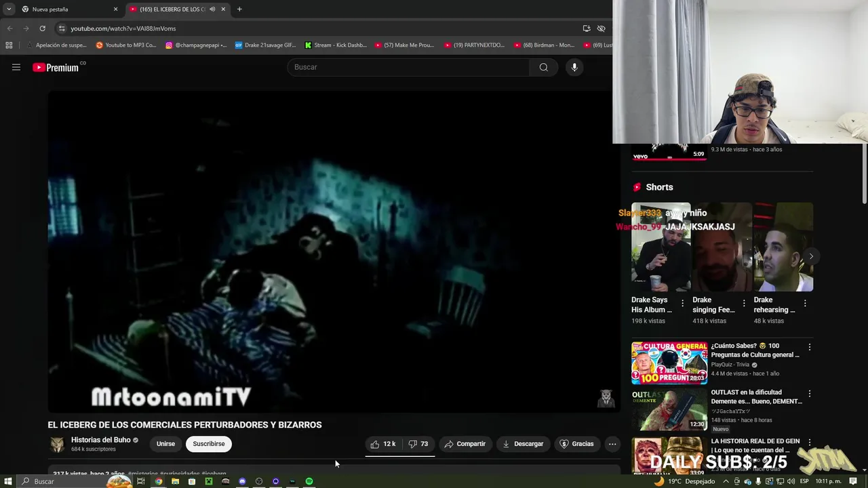Open screen cast icon in address bar
This screenshot has height=488, width=868.
pyautogui.click(x=586, y=28)
